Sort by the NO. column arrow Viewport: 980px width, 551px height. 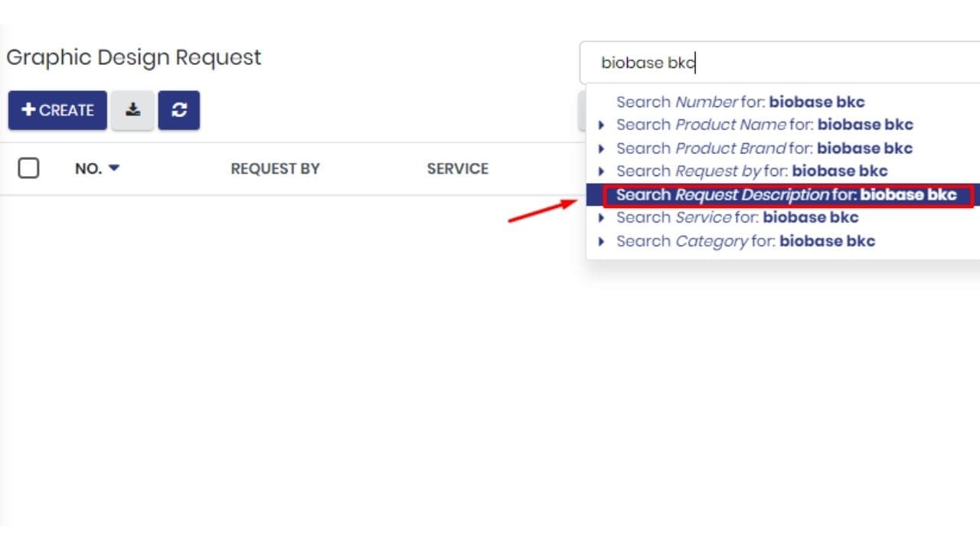pos(114,168)
